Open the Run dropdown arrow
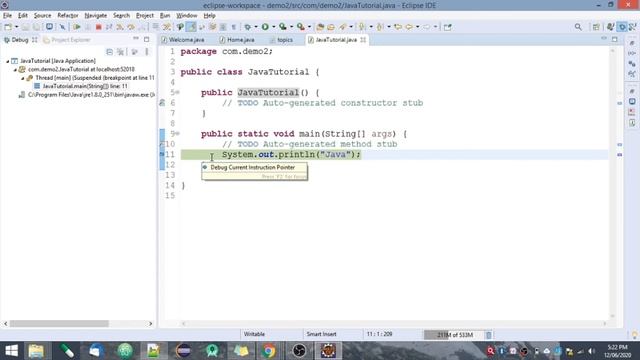 click(273, 27)
